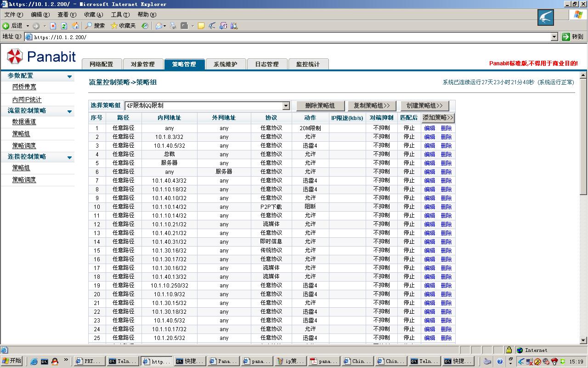Click 编辑 for rule number 10
The width and height of the screenshot is (588, 368).
tap(430, 207)
